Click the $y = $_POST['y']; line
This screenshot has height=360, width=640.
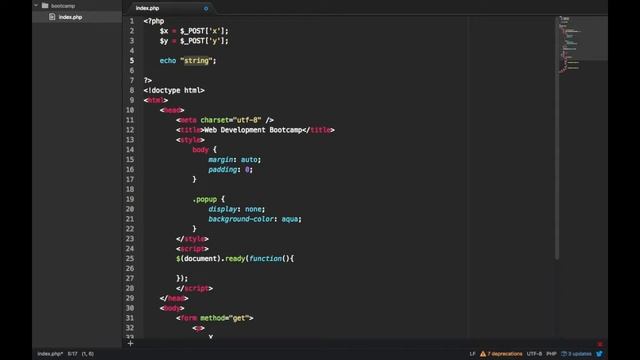(194, 41)
